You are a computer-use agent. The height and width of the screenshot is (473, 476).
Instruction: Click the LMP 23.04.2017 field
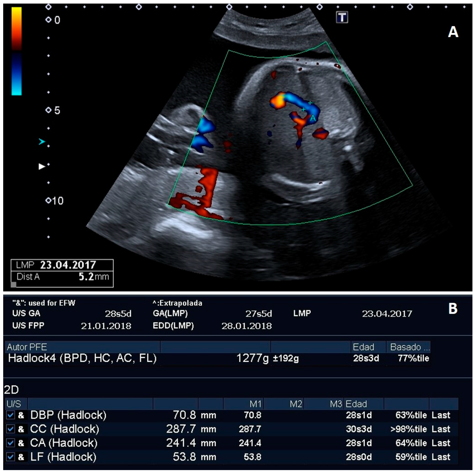62,265
